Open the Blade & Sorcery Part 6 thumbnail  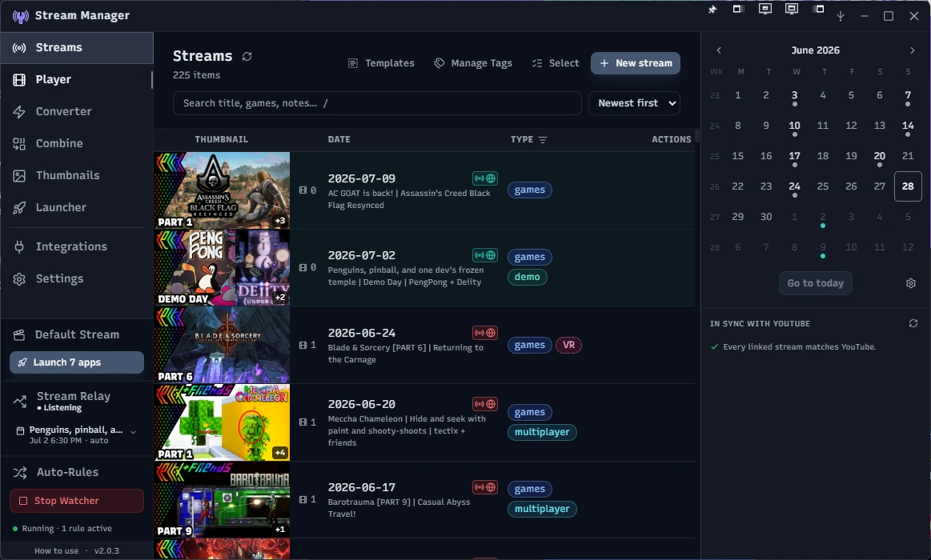[222, 345]
